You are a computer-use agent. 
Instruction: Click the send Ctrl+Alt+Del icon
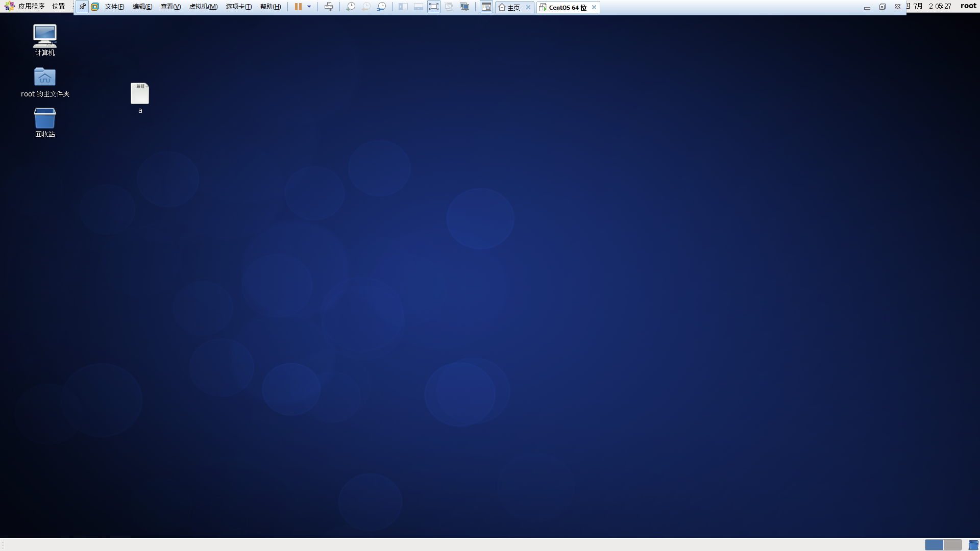[x=329, y=7]
